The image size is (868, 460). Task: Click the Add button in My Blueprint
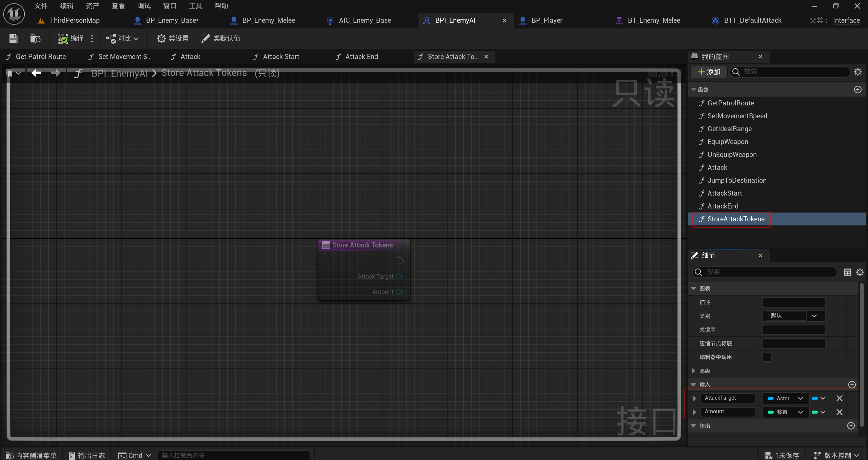[x=709, y=72]
